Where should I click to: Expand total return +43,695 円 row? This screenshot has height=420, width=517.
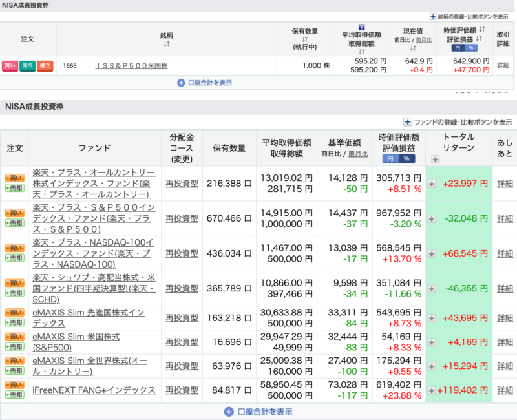pyautogui.click(x=431, y=318)
